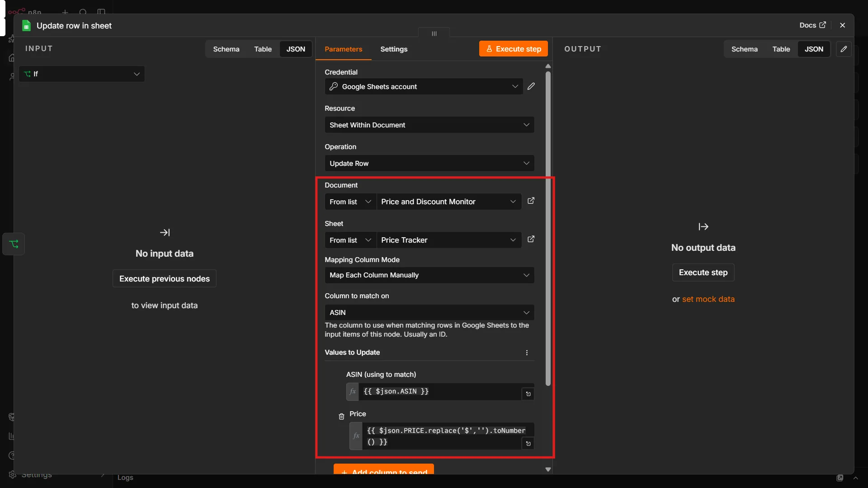Select JSON view in Output panel
The width and height of the screenshot is (868, 488).
(814, 49)
